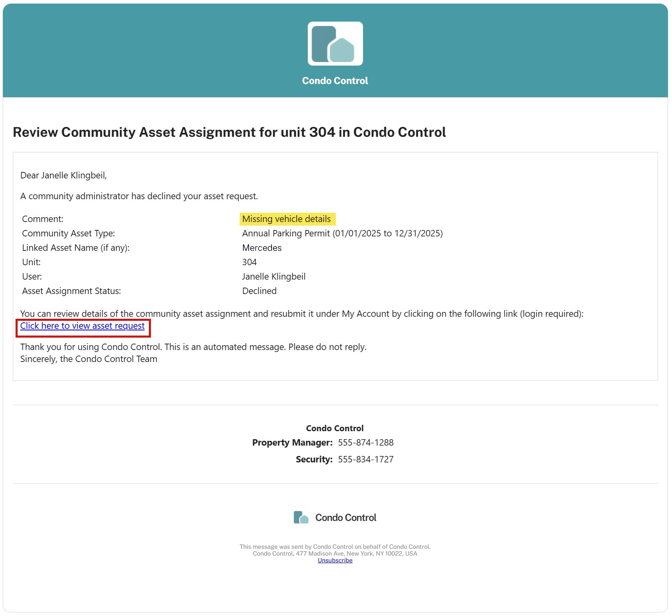Click the 'Dear Janelle Klingbeil,' greeting
Image resolution: width=672 pixels, height=616 pixels.
pyautogui.click(x=64, y=176)
